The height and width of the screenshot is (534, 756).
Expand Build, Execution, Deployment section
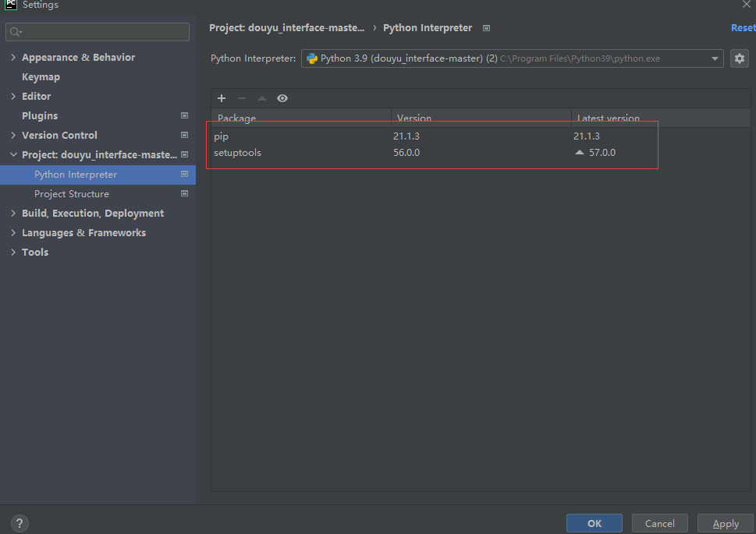pos(13,213)
